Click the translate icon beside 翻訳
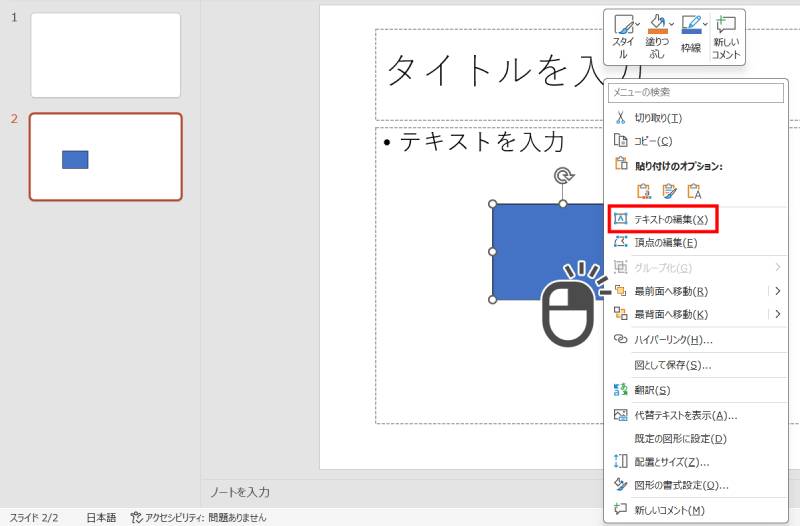The width and height of the screenshot is (800, 526). [x=620, y=390]
